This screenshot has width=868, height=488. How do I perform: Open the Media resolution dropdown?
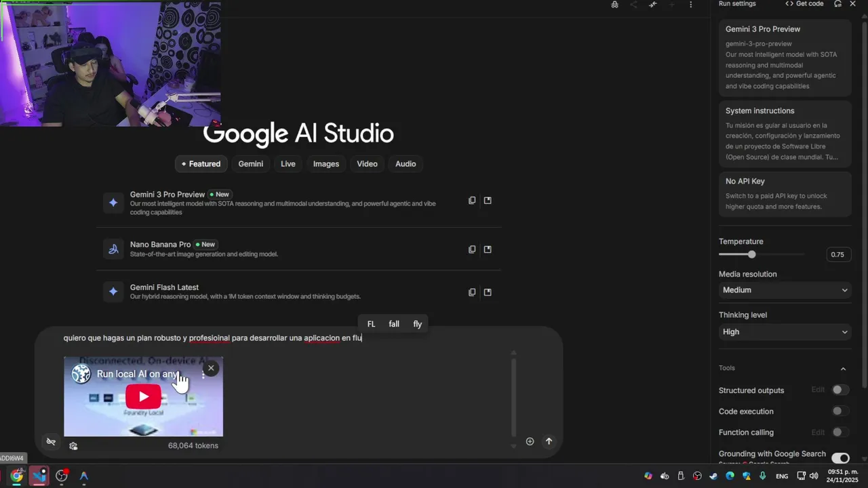785,290
